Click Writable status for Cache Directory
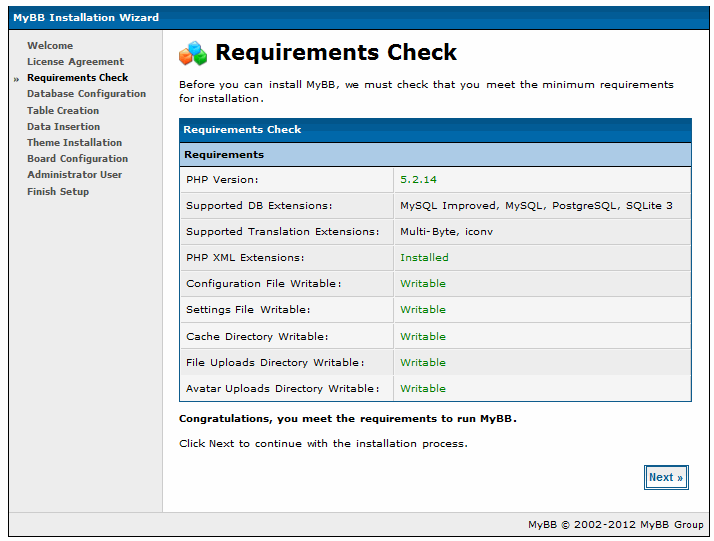 (x=423, y=337)
